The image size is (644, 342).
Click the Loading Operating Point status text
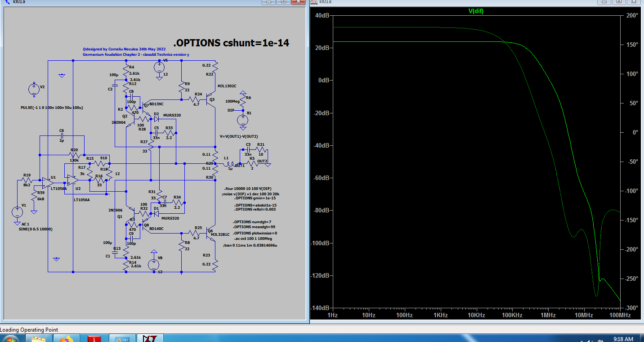29,330
